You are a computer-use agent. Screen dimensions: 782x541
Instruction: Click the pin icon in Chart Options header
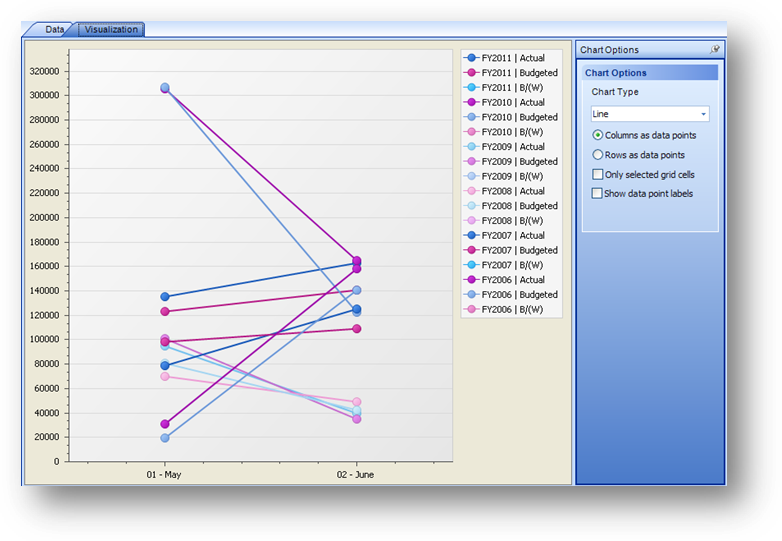coord(714,49)
